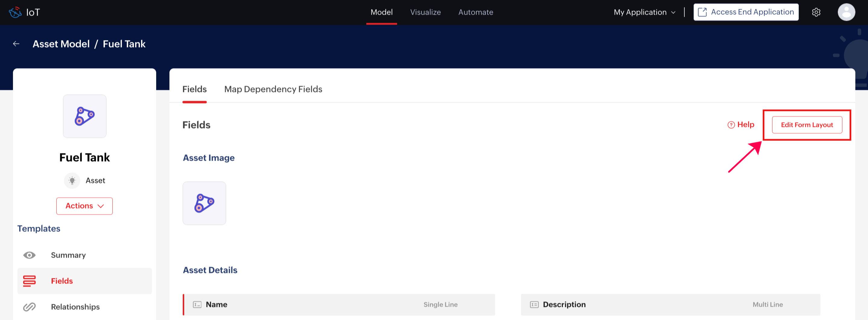Viewport: 868px width, 320px height.
Task: Select the Fields template item
Action: pos(85,281)
